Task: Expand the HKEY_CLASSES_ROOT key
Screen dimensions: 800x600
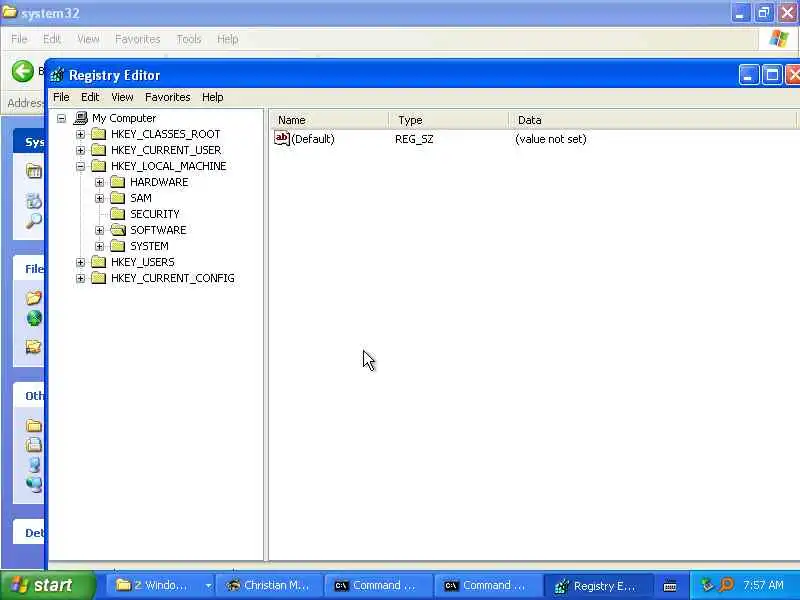Action: coord(81,135)
